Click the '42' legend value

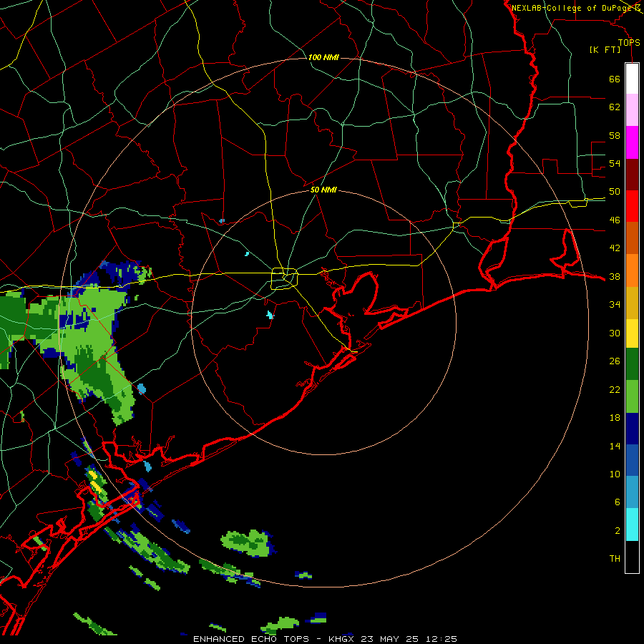click(615, 248)
